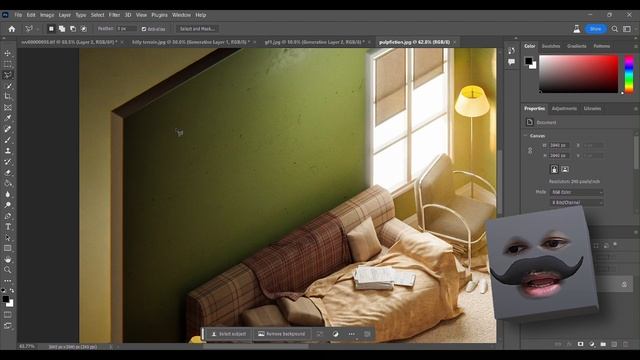Toggle the Anti-alias checkbox

point(144,29)
